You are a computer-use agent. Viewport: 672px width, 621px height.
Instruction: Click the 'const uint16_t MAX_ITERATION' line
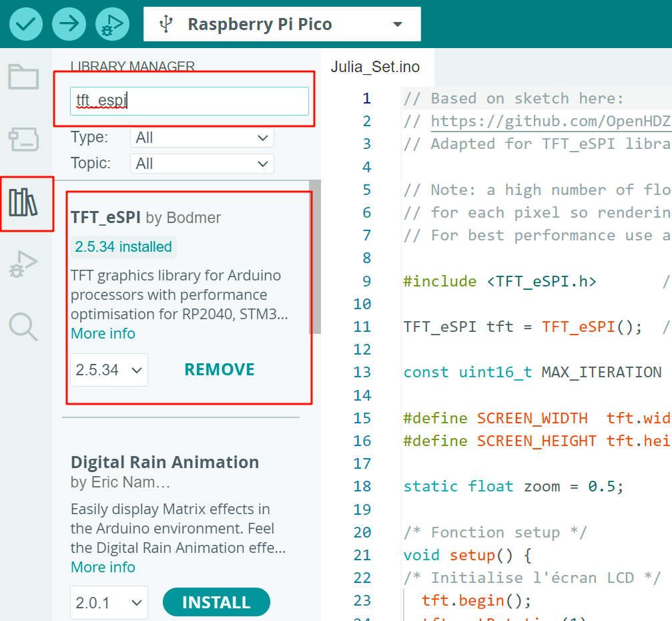[533, 372]
